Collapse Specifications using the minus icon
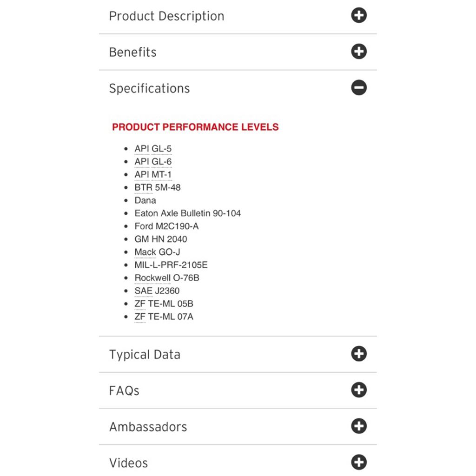The height and width of the screenshot is (476, 476). [x=359, y=88]
